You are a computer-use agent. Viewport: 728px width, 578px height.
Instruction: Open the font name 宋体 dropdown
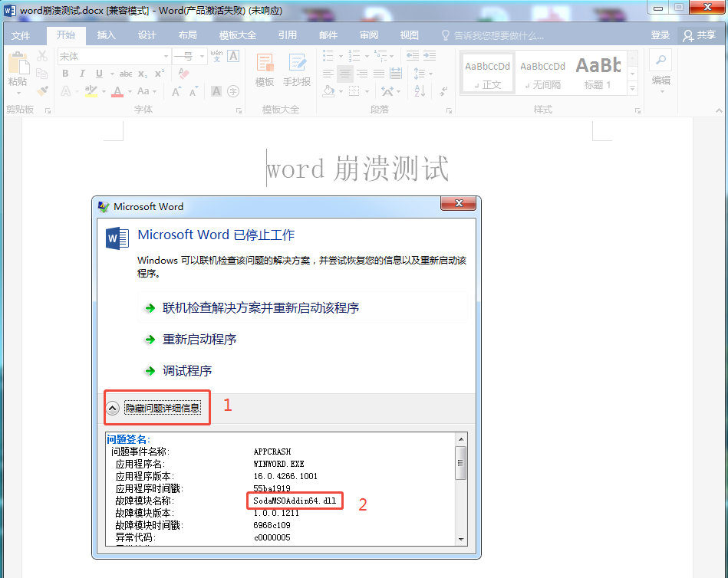point(166,57)
